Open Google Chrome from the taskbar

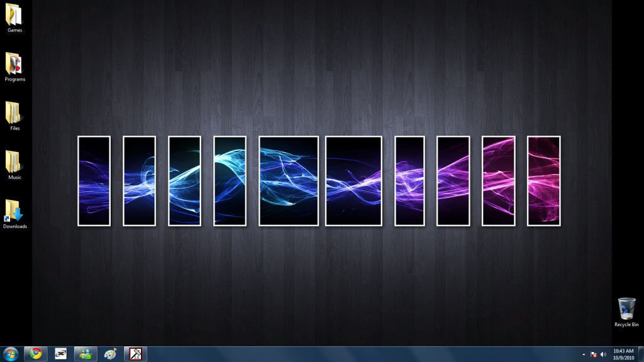point(36,354)
